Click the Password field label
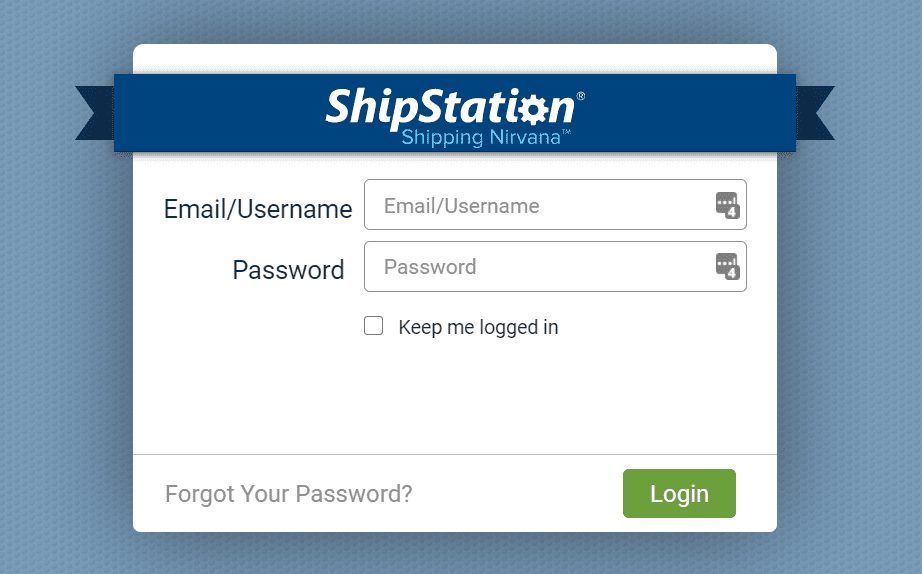922x574 pixels. click(288, 270)
